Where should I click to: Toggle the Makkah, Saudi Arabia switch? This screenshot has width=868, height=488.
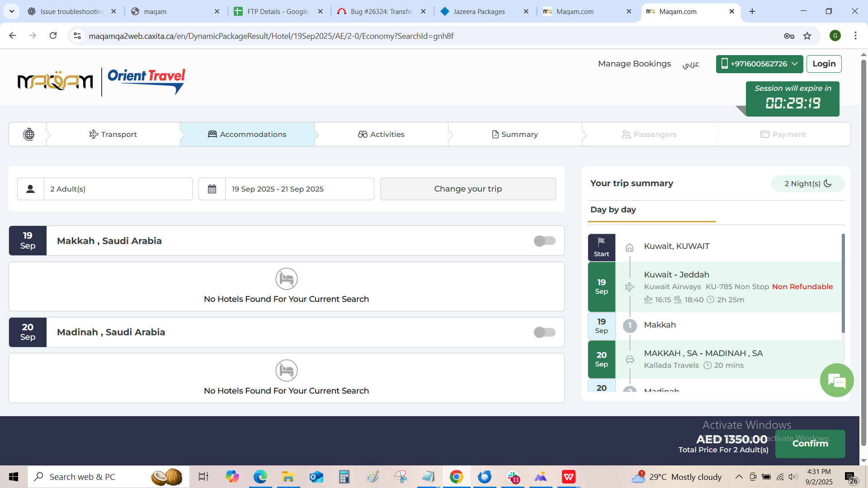click(x=544, y=241)
